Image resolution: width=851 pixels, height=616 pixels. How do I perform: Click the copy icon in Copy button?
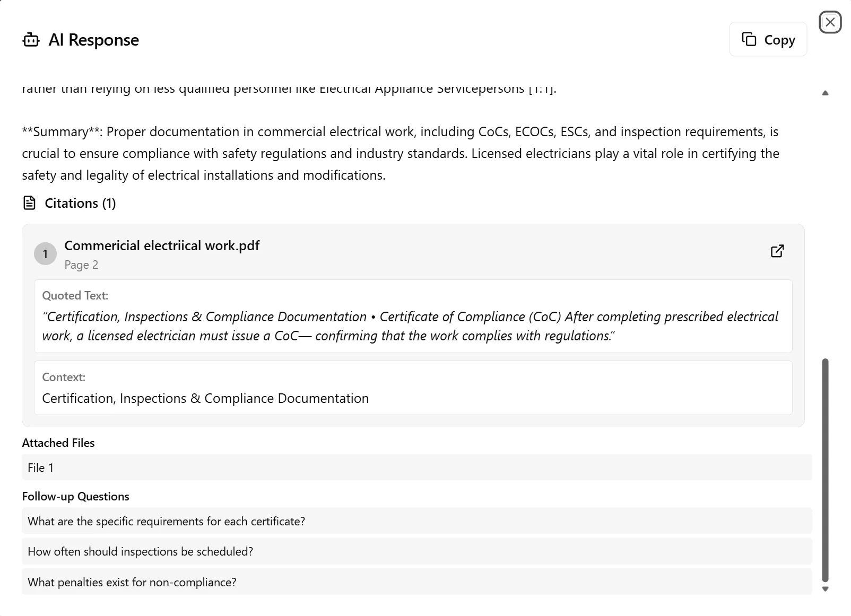[749, 39]
